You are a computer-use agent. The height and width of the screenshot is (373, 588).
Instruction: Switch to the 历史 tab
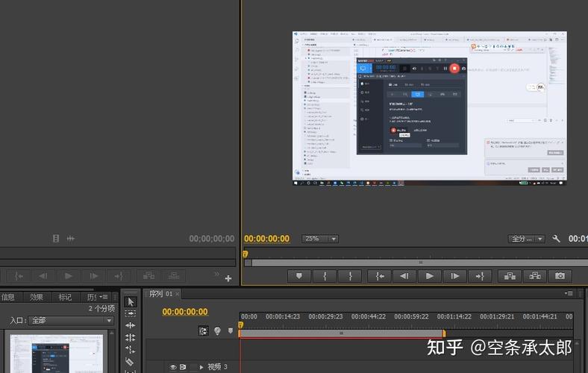pyautogui.click(x=92, y=297)
